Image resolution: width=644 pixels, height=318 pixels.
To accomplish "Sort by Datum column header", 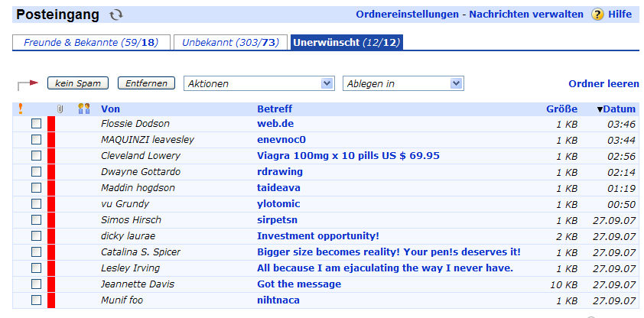I will click(619, 109).
